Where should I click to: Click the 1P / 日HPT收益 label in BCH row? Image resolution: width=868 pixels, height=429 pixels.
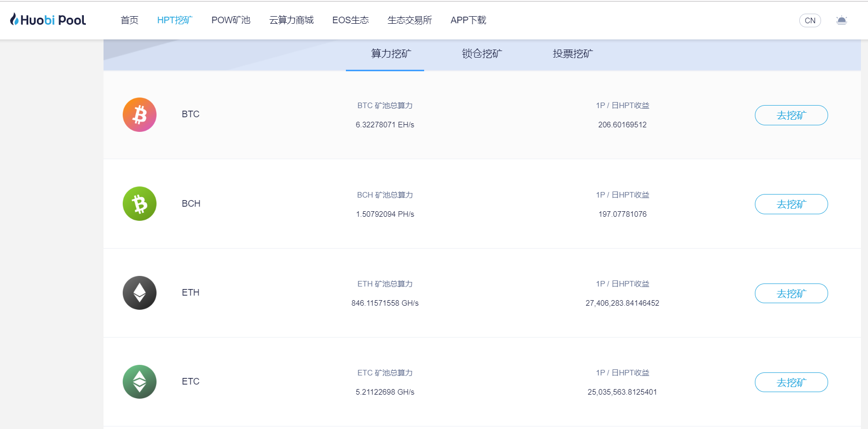622,195
